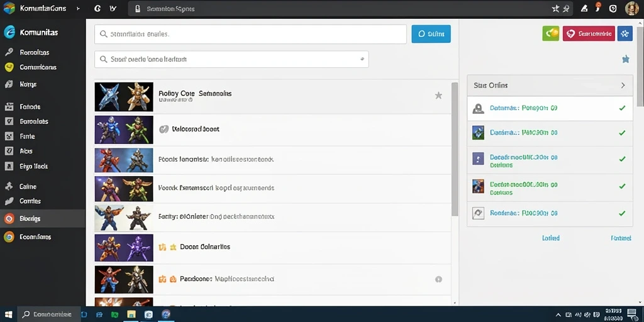Click the blue Oulinr button
The width and height of the screenshot is (644, 322).
(431, 34)
